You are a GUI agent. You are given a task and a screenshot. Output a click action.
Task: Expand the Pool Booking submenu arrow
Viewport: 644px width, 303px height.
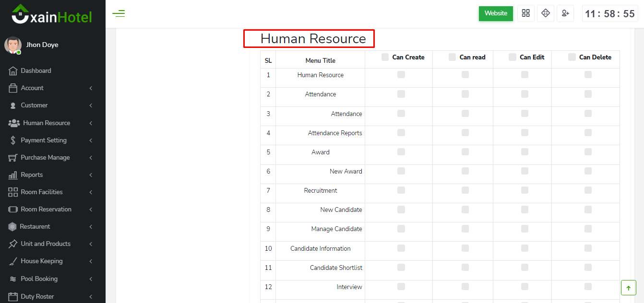pos(91,279)
